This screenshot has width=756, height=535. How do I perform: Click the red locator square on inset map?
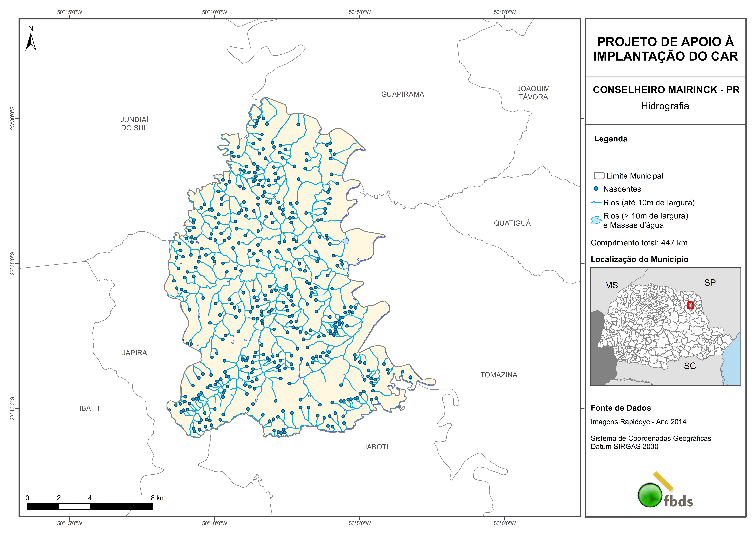click(691, 305)
